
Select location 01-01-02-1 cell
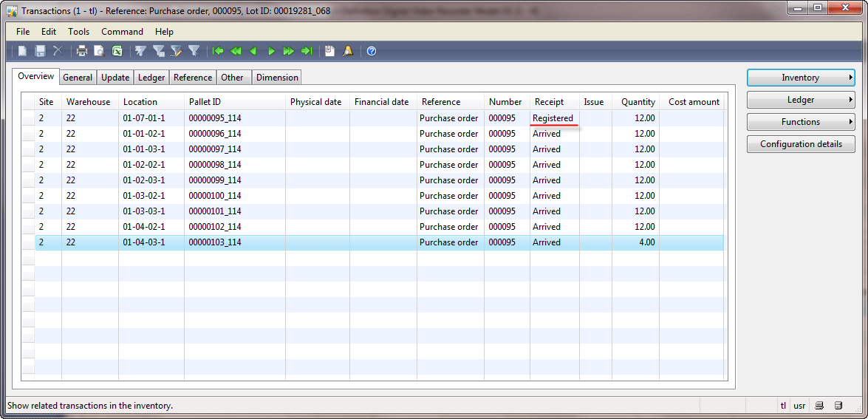tap(151, 134)
